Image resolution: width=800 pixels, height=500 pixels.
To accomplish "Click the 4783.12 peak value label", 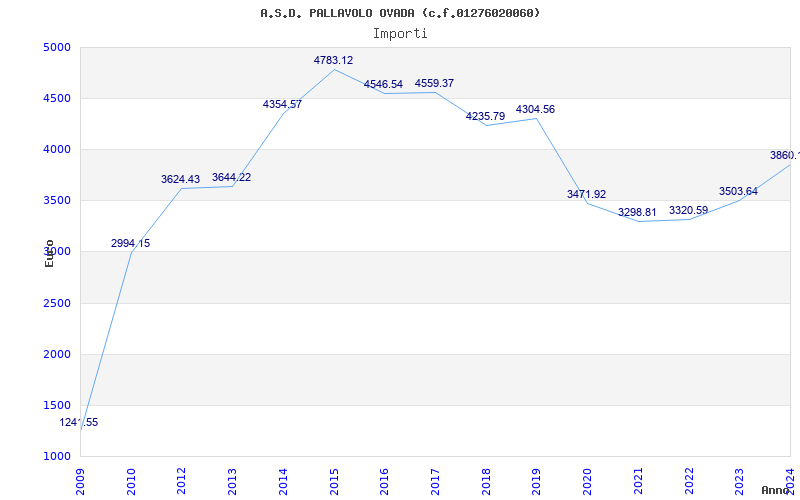I will tap(333, 60).
